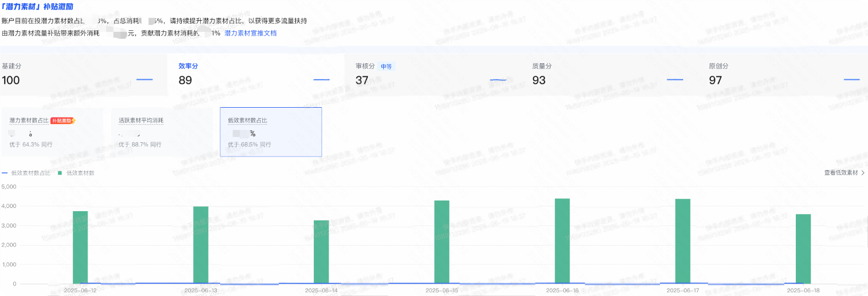Click the green bar for 2025-06-18
Screen dimensions: 868x296
(x=803, y=249)
